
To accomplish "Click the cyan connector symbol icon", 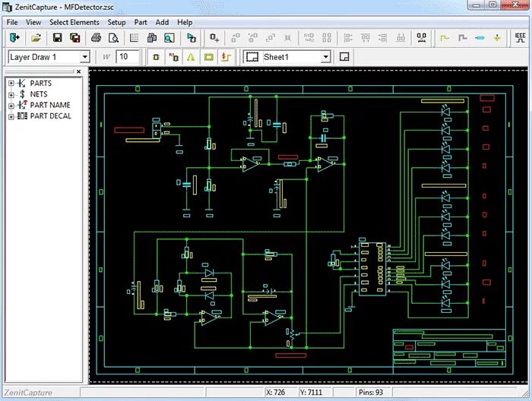I will 480,38.
